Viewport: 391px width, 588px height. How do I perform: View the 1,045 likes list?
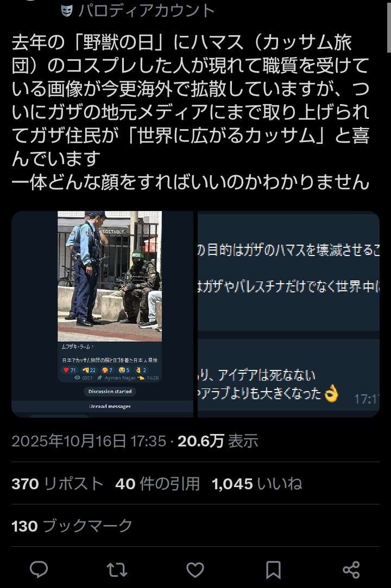(x=257, y=484)
